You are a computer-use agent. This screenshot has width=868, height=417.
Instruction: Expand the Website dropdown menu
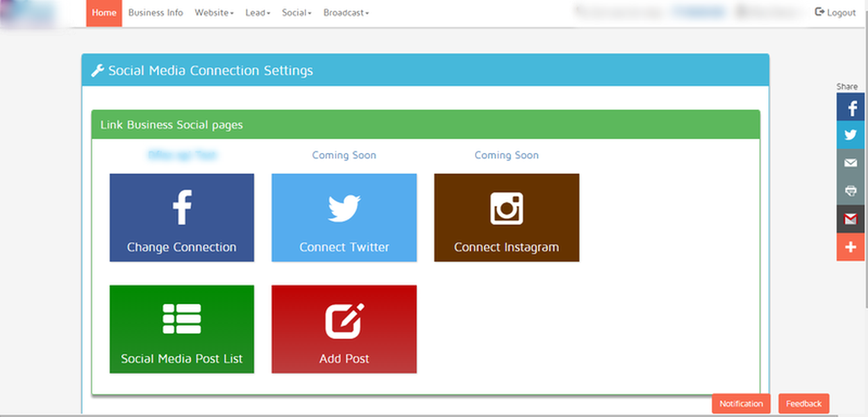[214, 13]
